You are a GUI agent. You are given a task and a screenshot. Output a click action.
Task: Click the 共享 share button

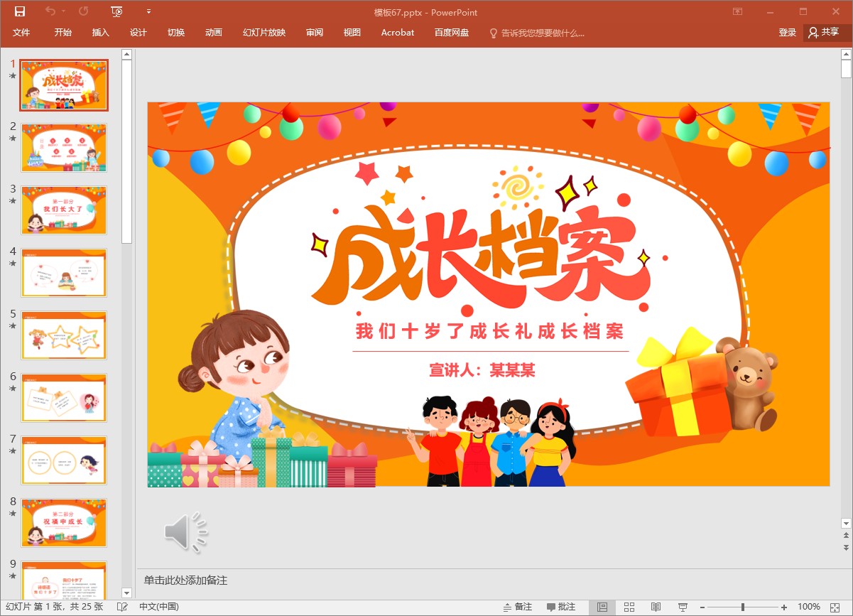coord(825,33)
